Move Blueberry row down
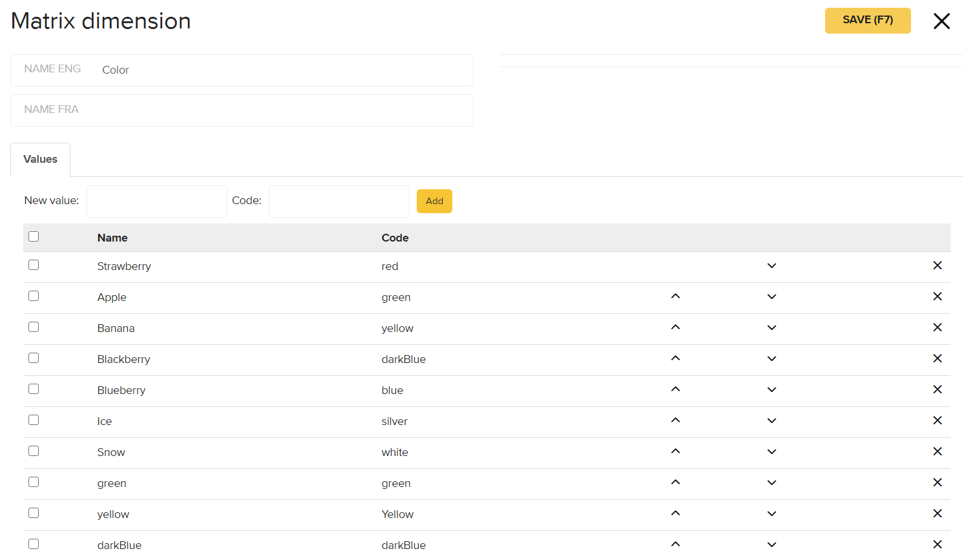The height and width of the screenshot is (560, 964). point(771,390)
